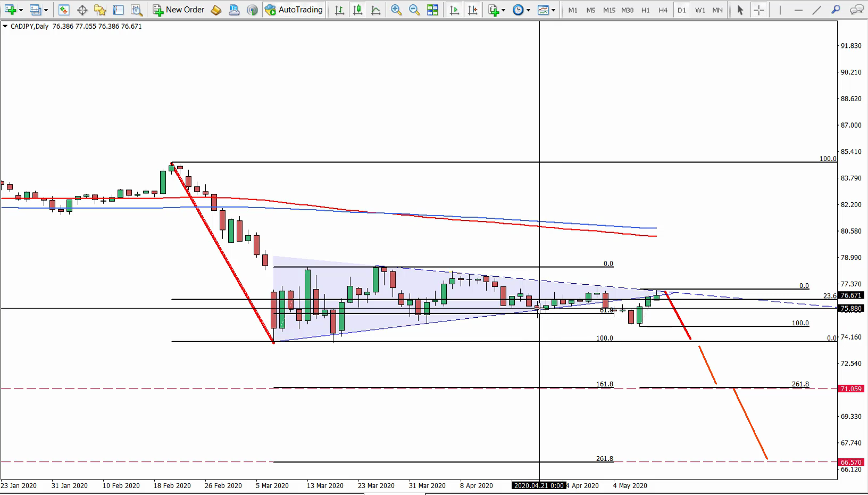Select the M15 timeframe
Image resolution: width=868 pixels, height=495 pixels.
pos(609,10)
